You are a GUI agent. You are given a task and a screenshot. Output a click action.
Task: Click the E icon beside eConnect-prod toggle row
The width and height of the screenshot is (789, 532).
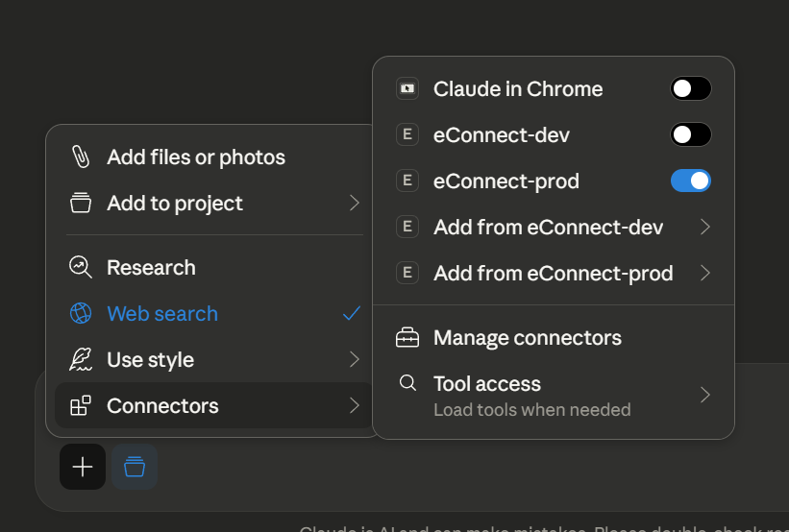point(407,181)
